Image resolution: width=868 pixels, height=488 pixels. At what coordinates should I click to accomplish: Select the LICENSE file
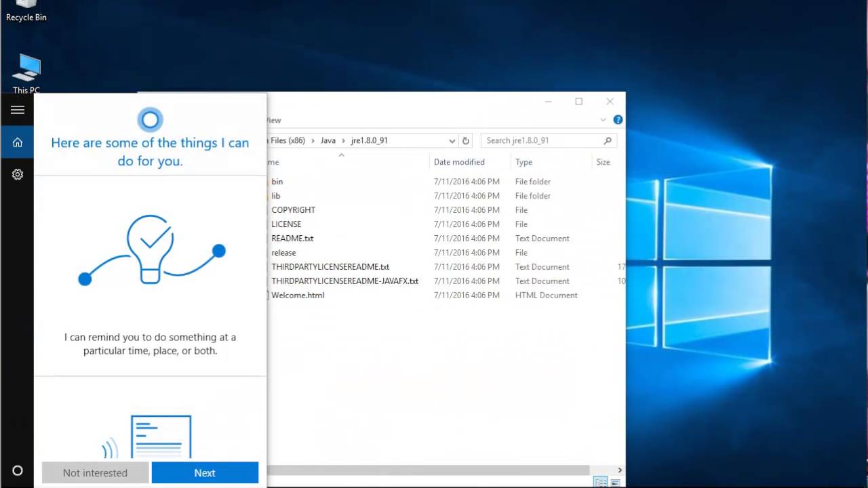(x=286, y=224)
